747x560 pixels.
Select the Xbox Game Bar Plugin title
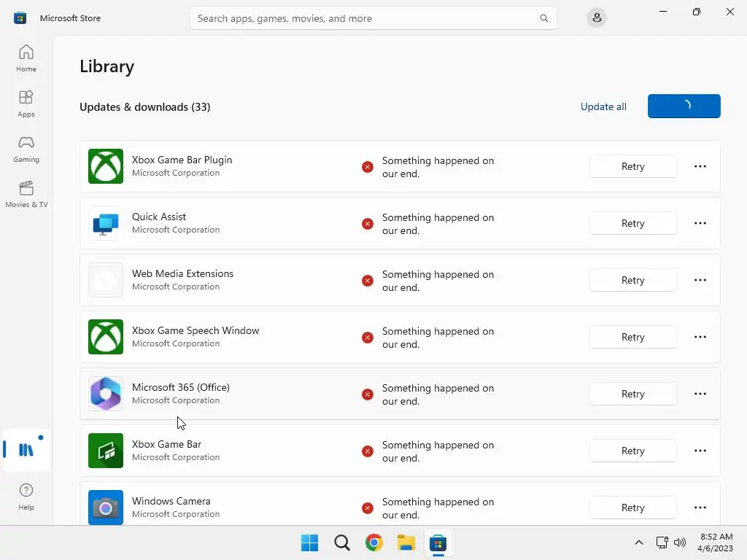point(182,160)
